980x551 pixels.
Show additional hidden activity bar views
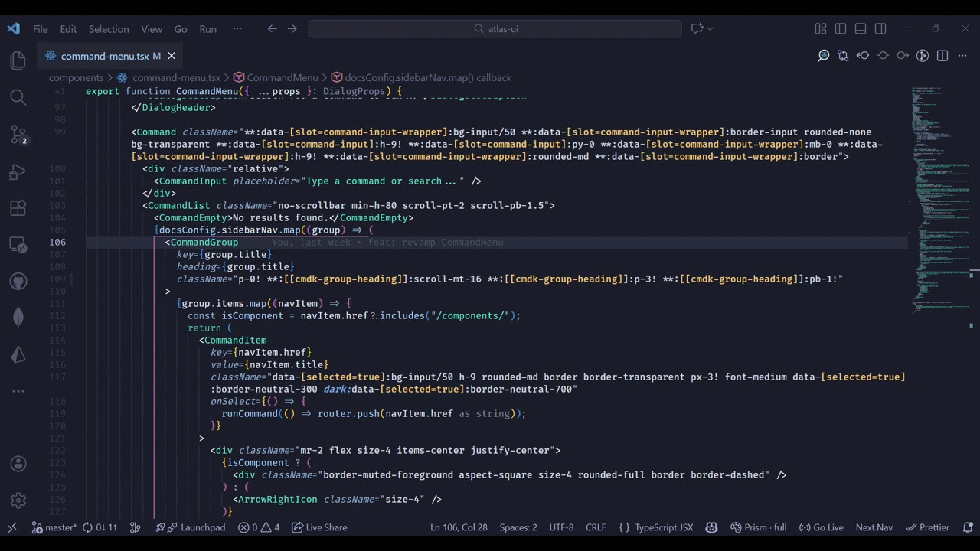click(x=18, y=391)
